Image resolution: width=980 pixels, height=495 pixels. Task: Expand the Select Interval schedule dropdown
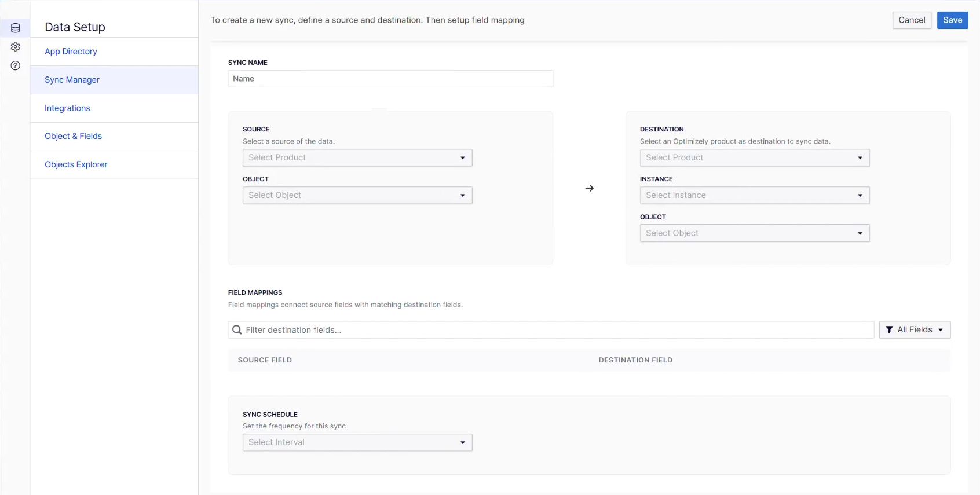coord(357,443)
